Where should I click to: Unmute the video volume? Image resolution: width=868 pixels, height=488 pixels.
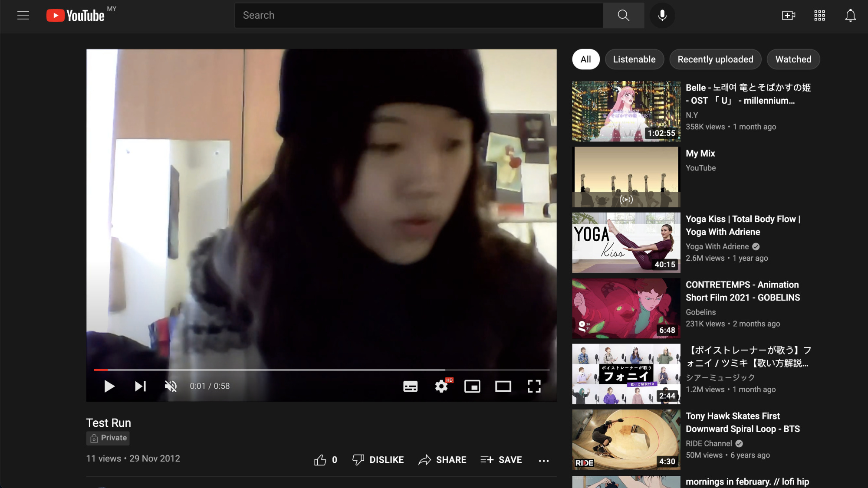(x=171, y=386)
